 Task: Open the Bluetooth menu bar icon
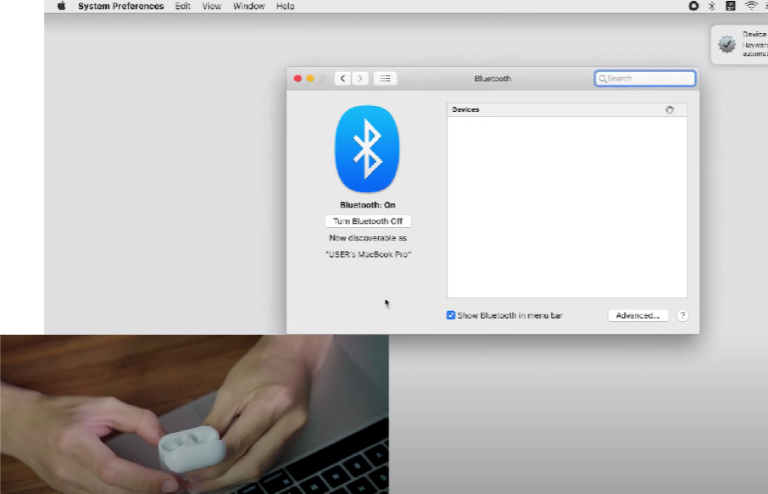click(x=712, y=6)
